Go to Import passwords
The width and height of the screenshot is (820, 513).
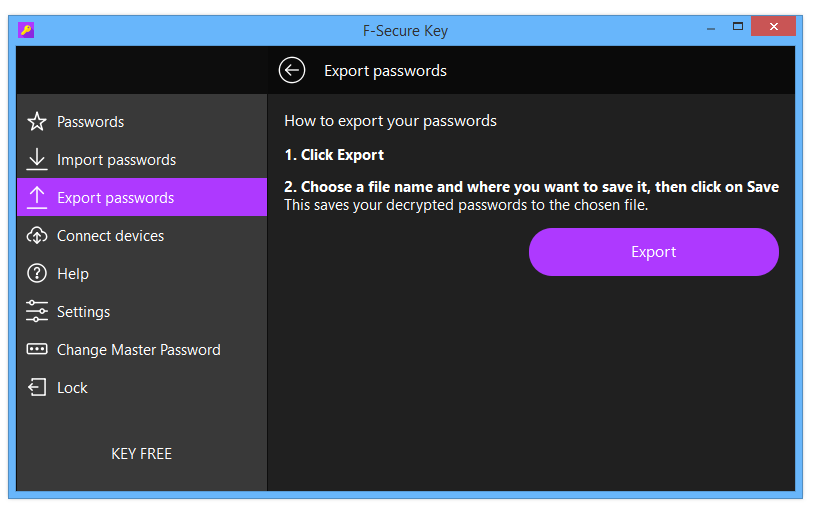click(x=142, y=159)
